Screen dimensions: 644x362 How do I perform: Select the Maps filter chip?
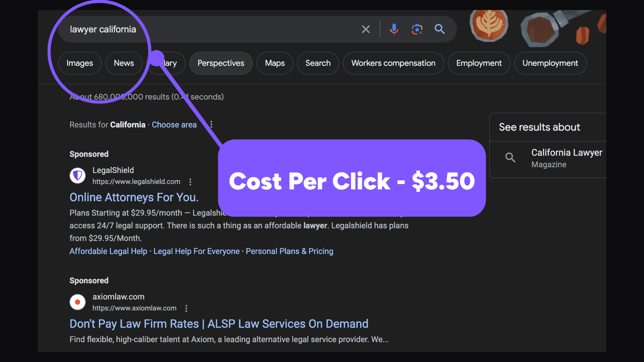coord(275,63)
